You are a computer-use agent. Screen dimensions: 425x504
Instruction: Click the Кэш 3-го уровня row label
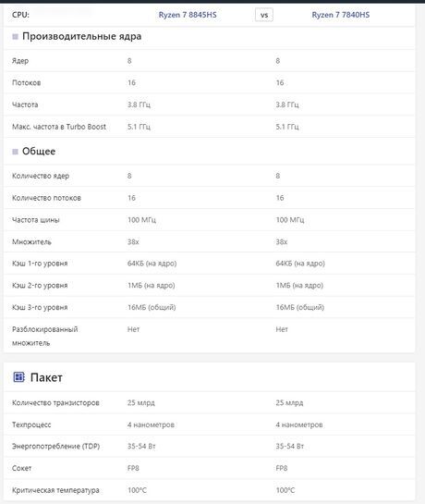[40, 307]
